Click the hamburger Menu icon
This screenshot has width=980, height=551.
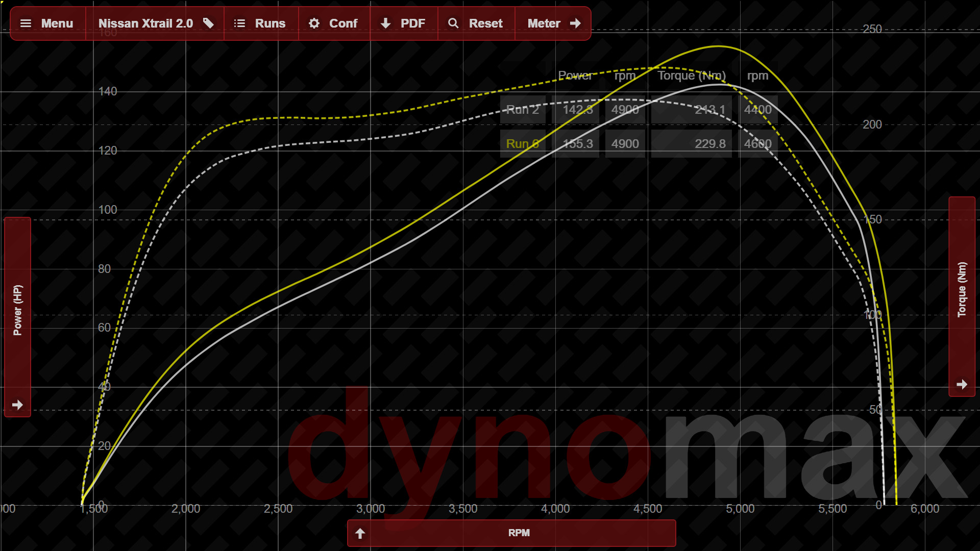pyautogui.click(x=26, y=23)
